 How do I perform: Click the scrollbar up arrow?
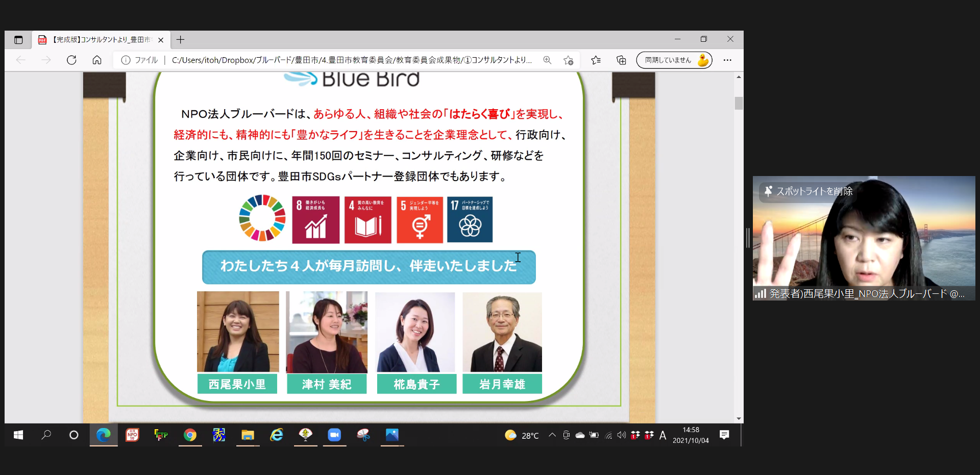(x=739, y=77)
